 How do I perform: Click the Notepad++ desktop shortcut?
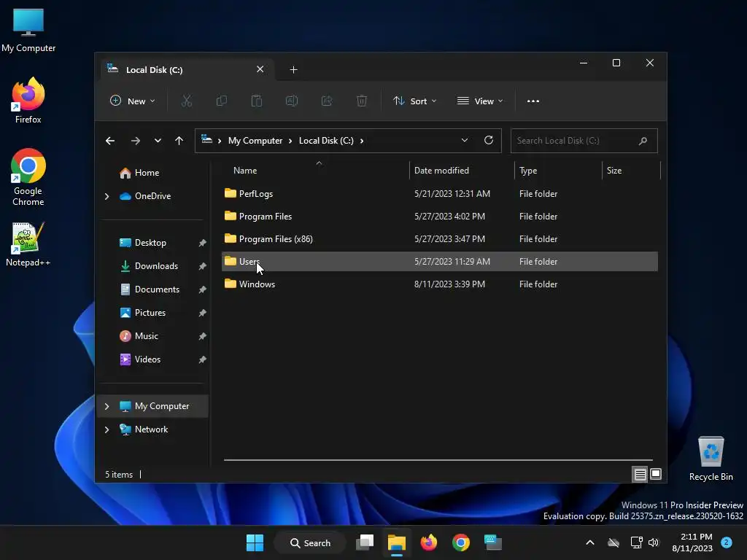28,244
